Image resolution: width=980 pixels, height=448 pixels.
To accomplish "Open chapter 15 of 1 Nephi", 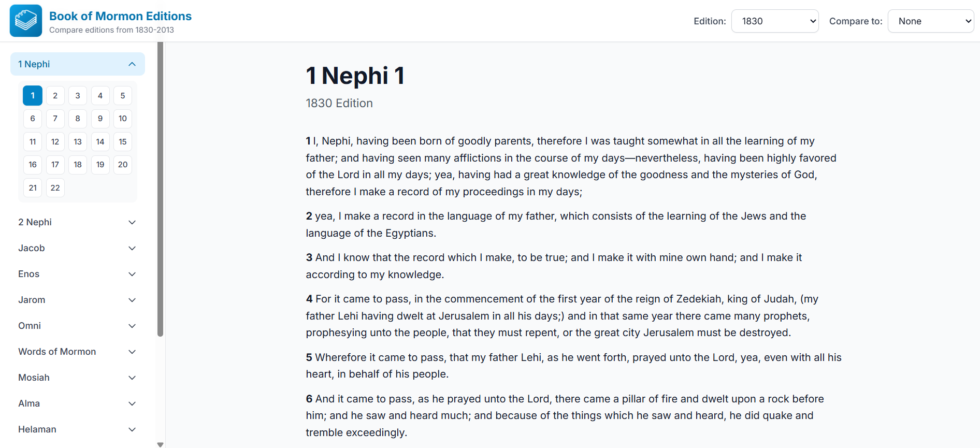I will point(122,141).
